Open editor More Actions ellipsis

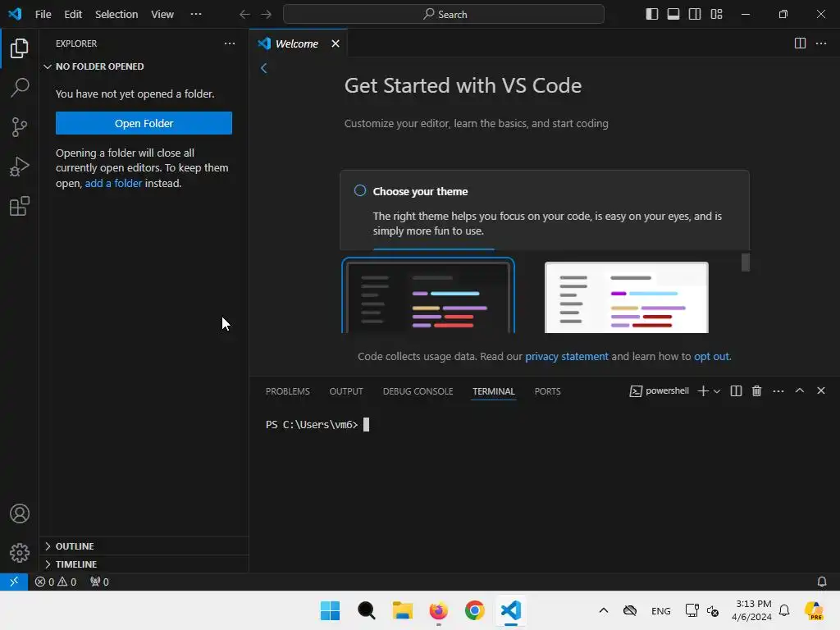coord(821,43)
